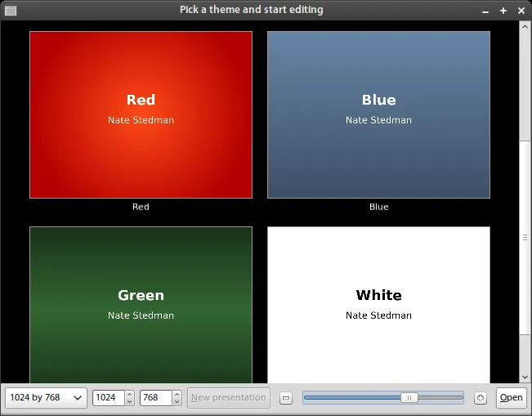The width and height of the screenshot is (532, 416).
Task: Click the zoom slider handle
Action: point(409,398)
